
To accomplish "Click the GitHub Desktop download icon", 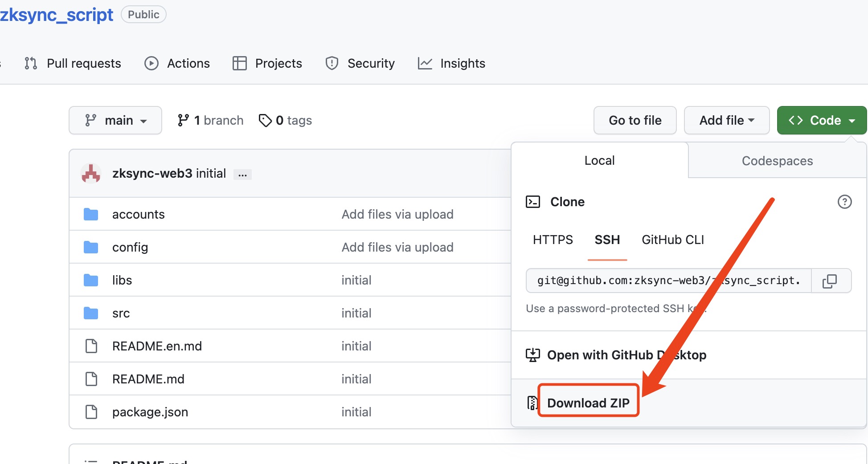I will point(533,355).
